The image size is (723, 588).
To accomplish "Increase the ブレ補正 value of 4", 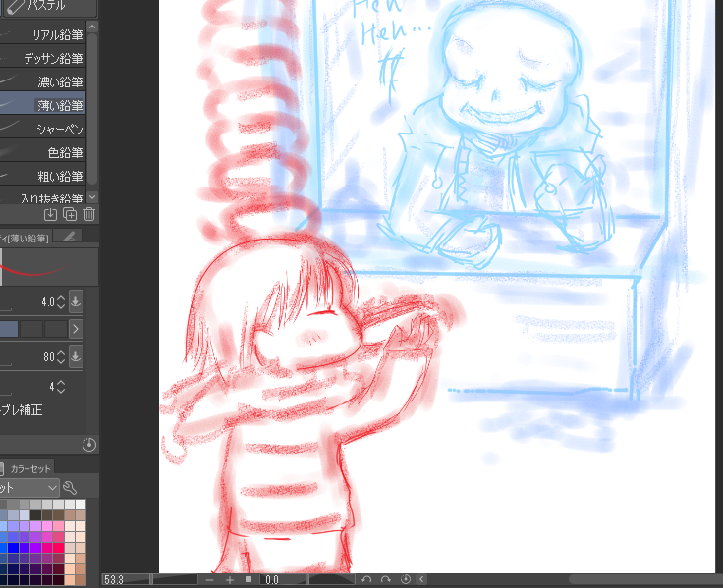I will click(61, 383).
